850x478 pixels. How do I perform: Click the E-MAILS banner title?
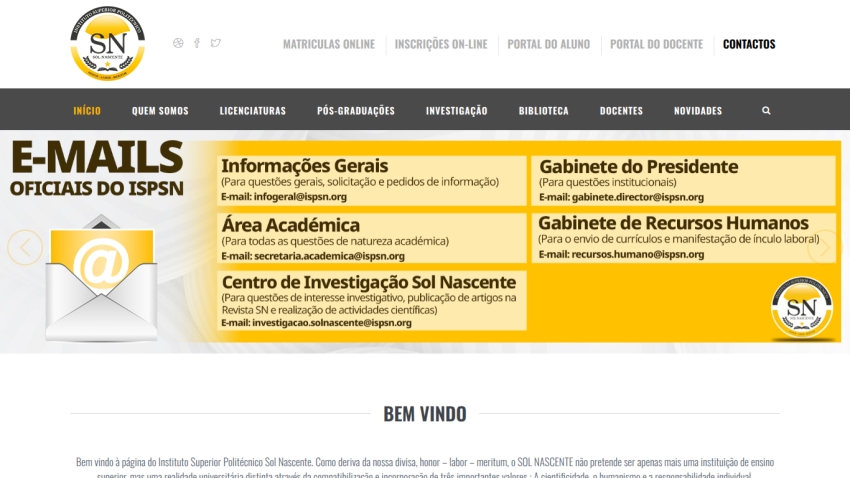(x=97, y=157)
